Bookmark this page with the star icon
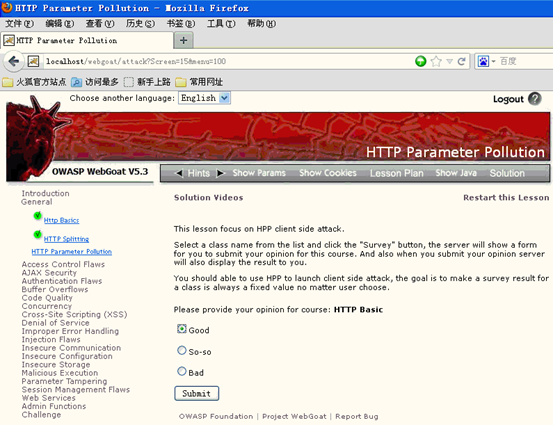 [436, 61]
